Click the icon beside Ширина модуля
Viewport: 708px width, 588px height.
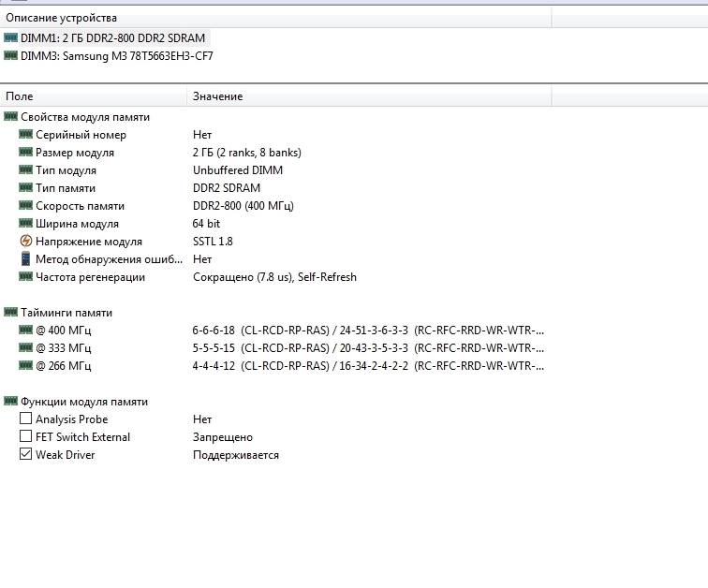25,223
